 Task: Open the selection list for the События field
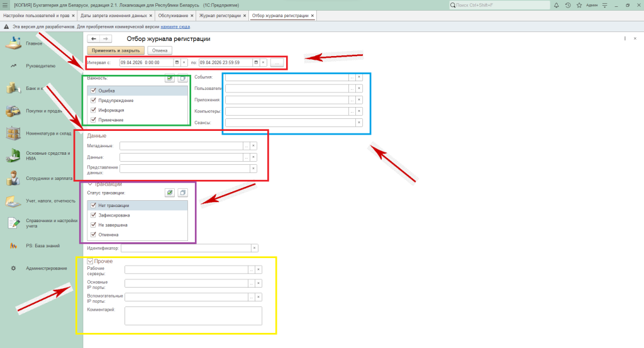(352, 77)
